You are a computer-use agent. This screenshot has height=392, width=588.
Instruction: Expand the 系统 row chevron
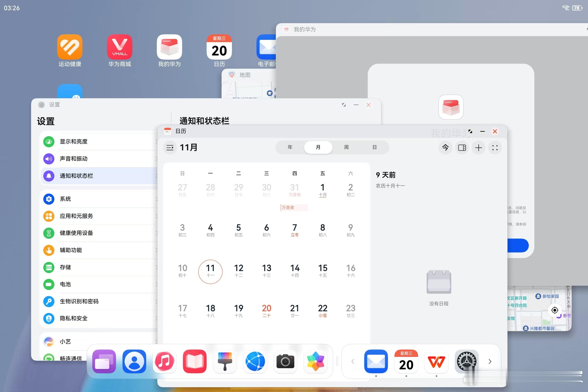click(156, 199)
